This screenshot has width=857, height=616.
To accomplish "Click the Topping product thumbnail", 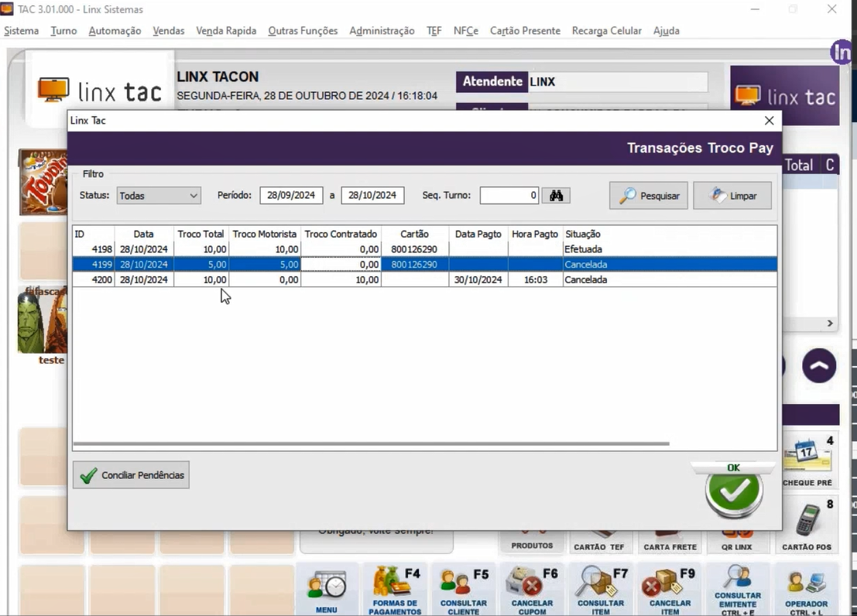I will [x=43, y=183].
